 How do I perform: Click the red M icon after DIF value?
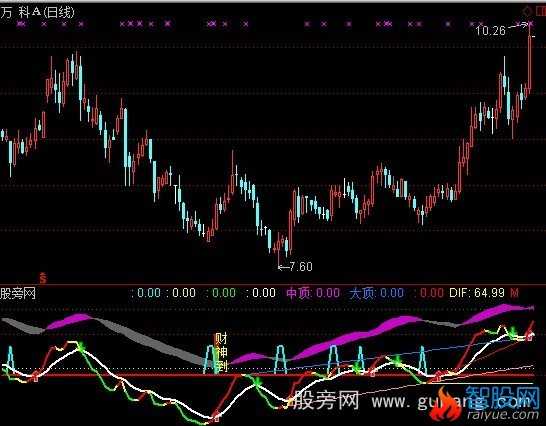click(x=514, y=293)
